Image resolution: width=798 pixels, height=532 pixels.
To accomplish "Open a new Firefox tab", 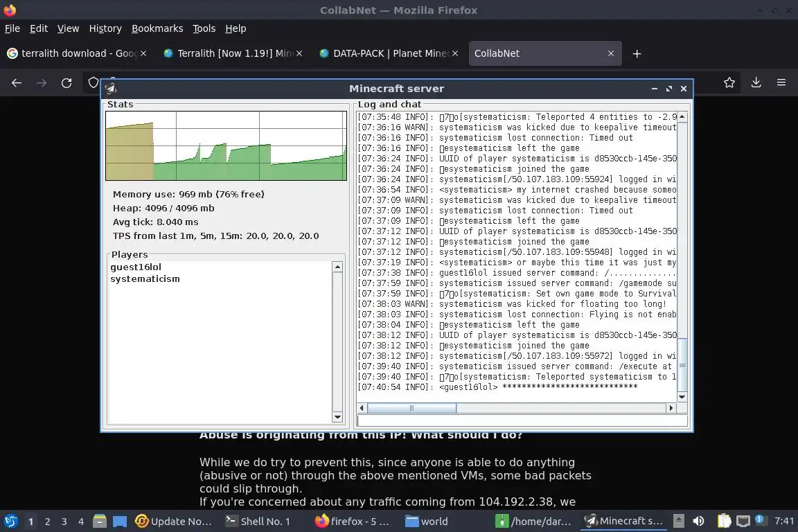I will (637, 53).
